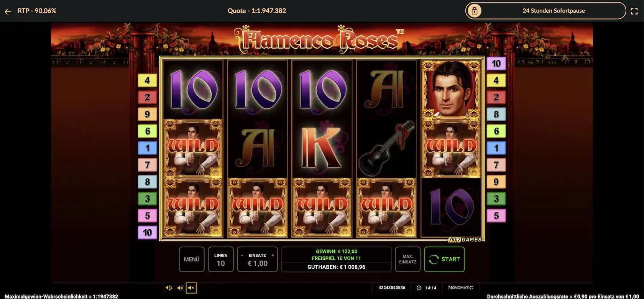Click the guitar symbol on reel four
Viewport: 644px width, 299px height.
coord(386,149)
